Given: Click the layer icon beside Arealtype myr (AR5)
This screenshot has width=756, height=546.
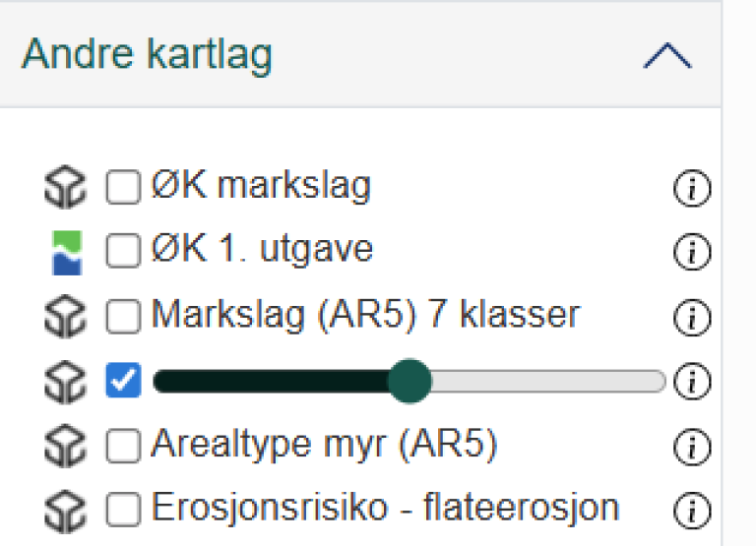Looking at the screenshot, I should tap(66, 447).
